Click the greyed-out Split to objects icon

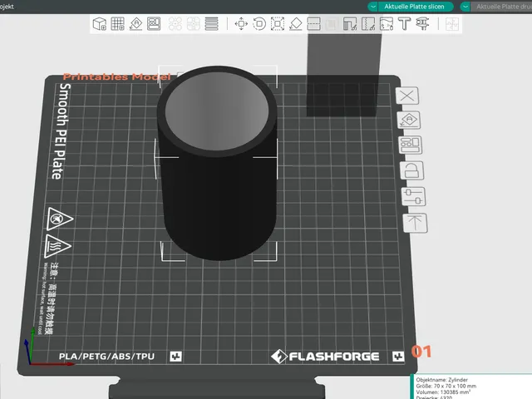pos(175,24)
